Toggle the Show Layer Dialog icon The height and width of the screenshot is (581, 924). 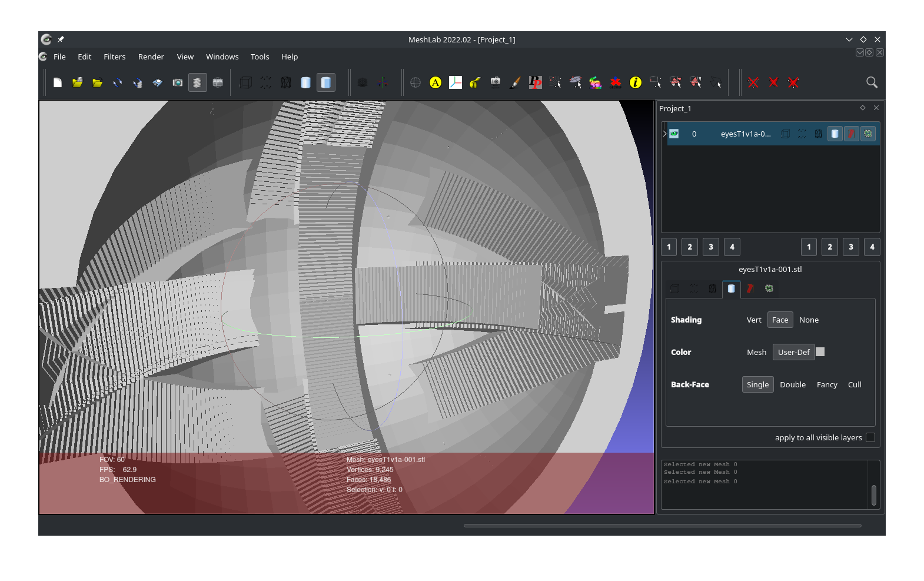click(197, 82)
